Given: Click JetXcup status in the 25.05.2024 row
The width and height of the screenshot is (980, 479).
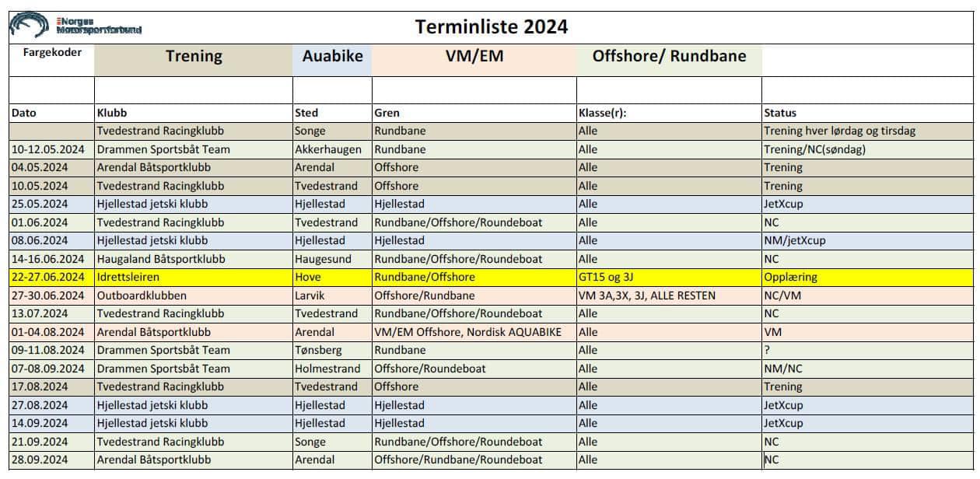Looking at the screenshot, I should pos(868,204).
